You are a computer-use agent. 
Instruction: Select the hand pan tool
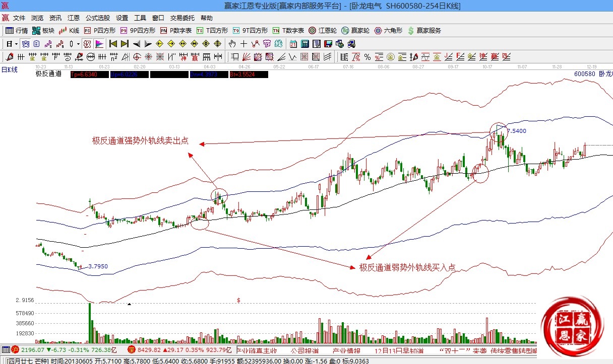tap(232, 44)
